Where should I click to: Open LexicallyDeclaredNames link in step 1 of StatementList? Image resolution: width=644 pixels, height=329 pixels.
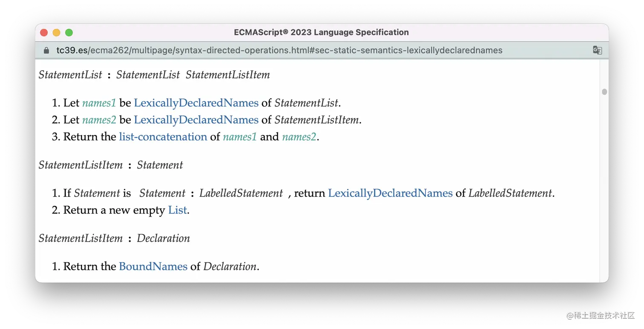[196, 103]
